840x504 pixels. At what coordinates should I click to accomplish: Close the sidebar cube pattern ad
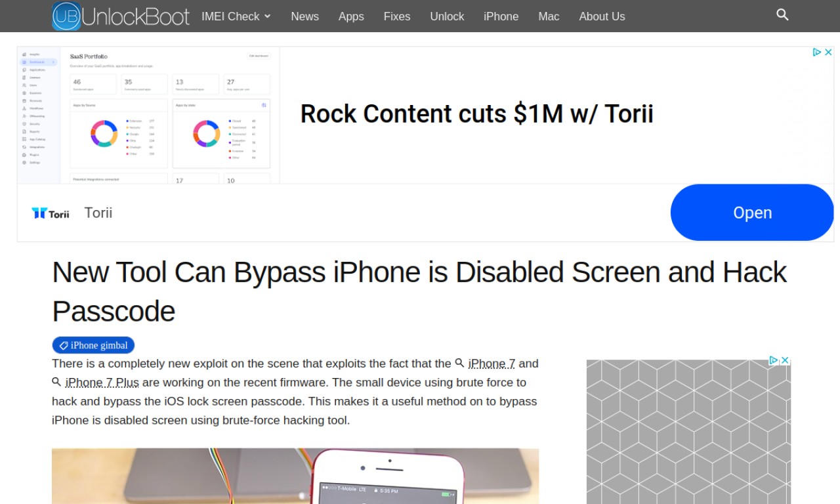[785, 360]
